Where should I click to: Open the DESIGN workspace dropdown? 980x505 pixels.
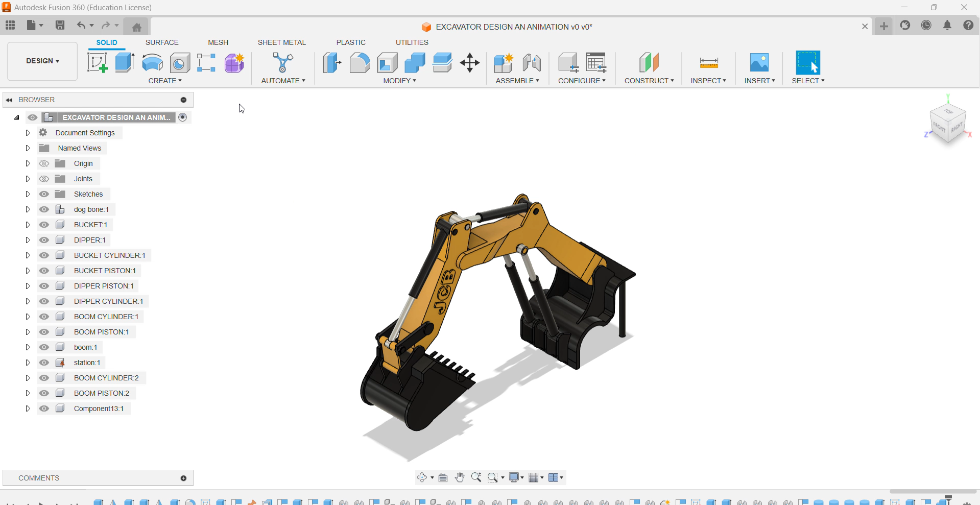tap(42, 61)
